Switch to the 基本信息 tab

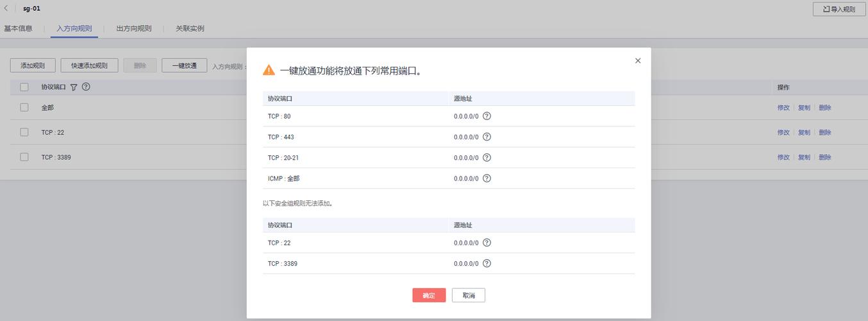18,28
